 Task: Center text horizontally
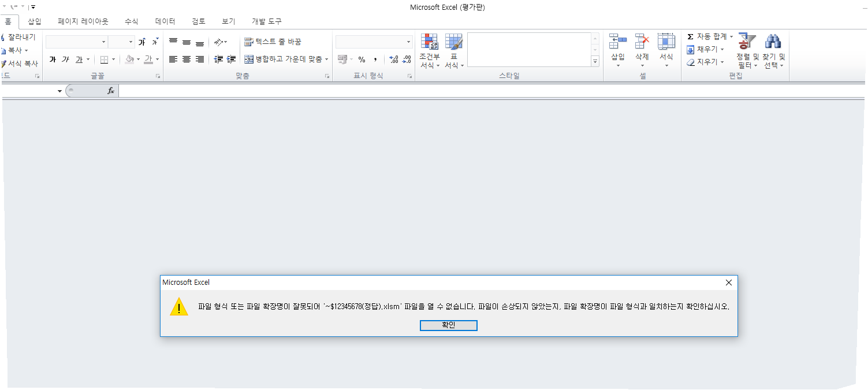pyautogui.click(x=187, y=60)
